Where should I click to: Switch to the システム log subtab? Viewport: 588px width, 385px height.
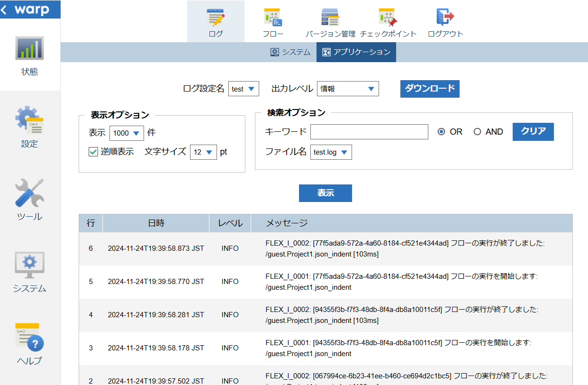(x=290, y=52)
